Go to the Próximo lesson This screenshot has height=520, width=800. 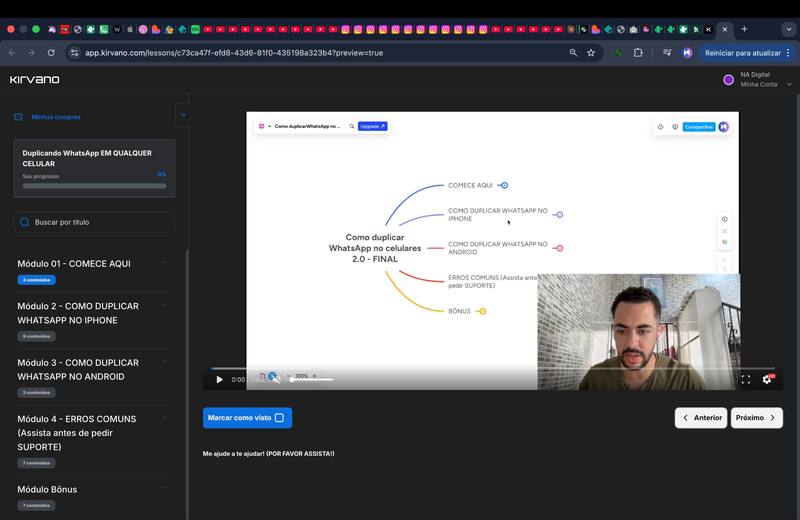756,417
